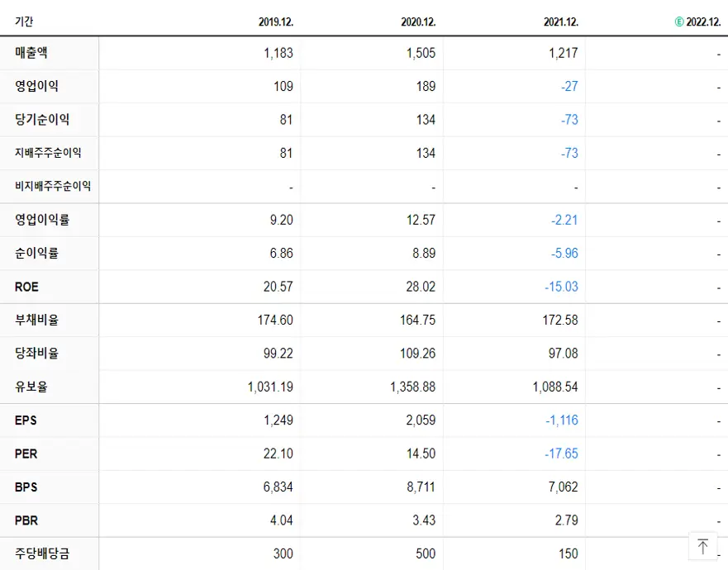Click the EPS row label
728x570 pixels.
(x=26, y=420)
